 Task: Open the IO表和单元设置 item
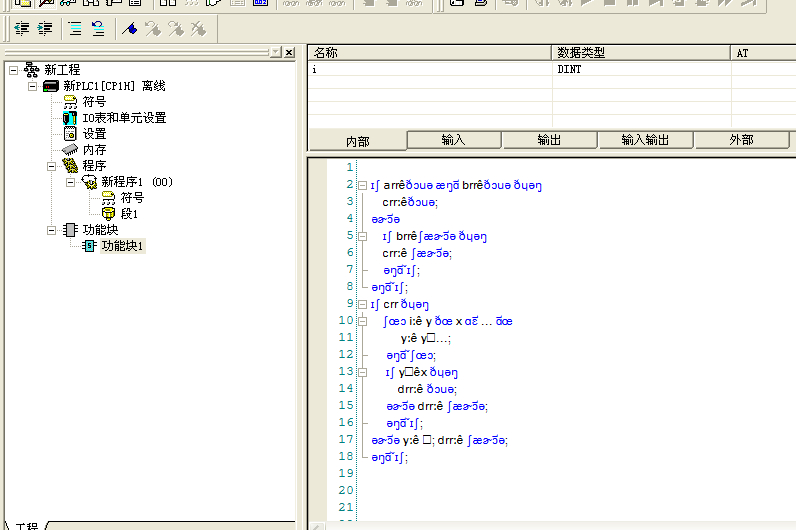124,118
